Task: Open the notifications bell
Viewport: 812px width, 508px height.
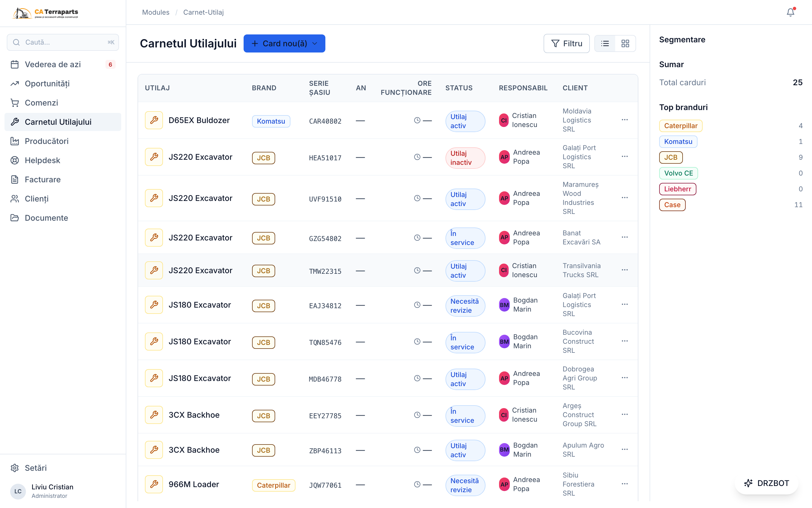Action: pos(790,12)
